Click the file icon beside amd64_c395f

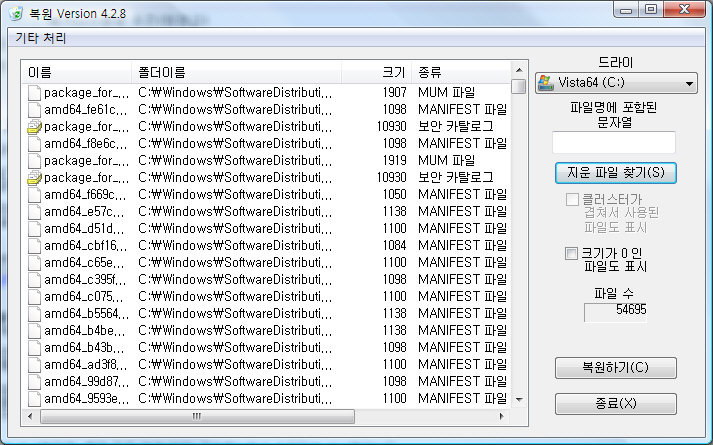[x=35, y=280]
